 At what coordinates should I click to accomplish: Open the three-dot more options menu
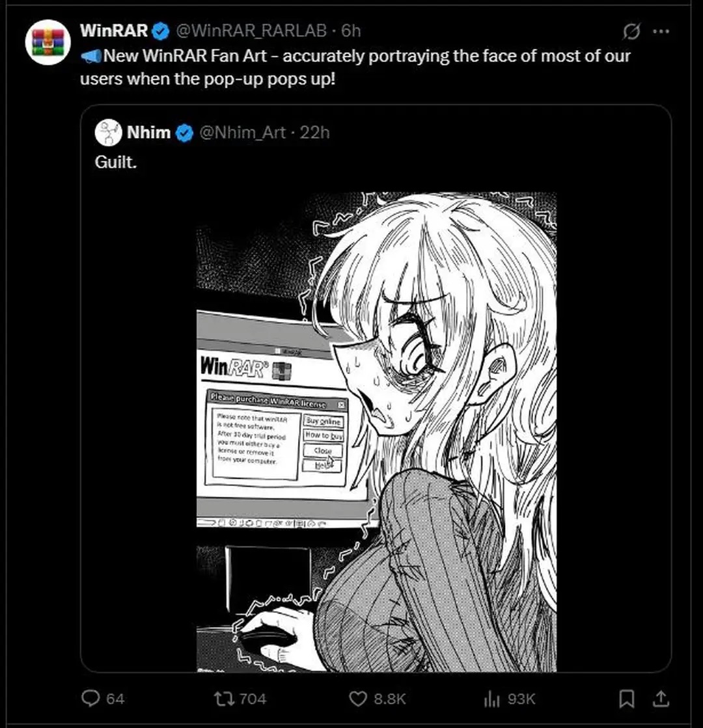click(x=661, y=32)
